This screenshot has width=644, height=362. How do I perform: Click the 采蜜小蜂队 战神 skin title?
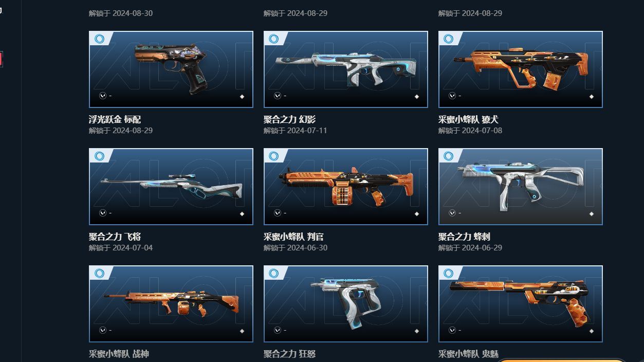point(119,354)
